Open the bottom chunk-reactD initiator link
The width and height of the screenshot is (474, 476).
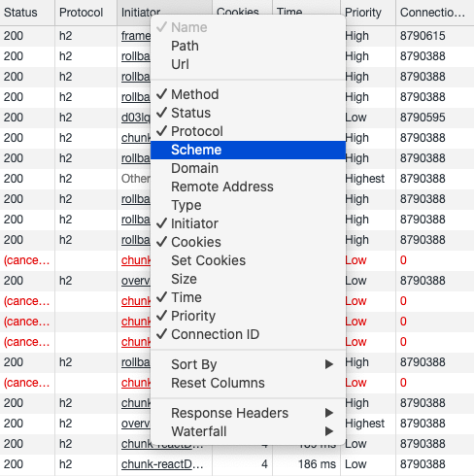pos(162,464)
